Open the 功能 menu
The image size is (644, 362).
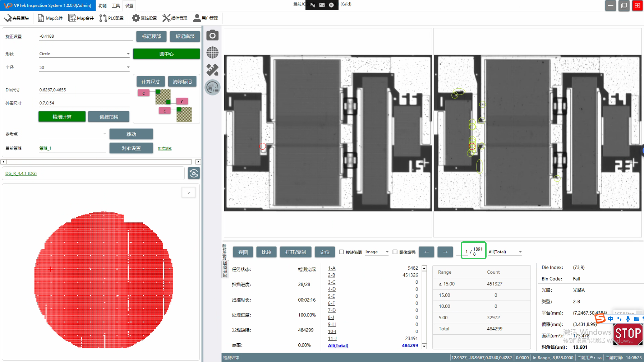[x=102, y=5]
